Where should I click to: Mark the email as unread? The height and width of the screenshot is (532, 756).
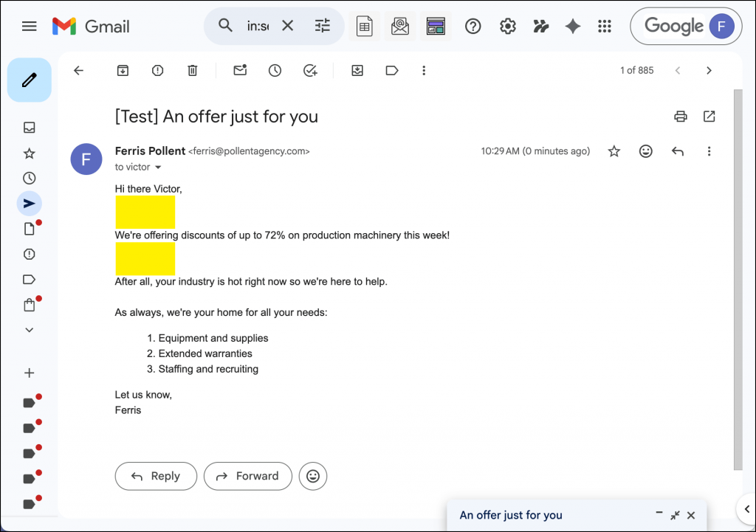240,70
